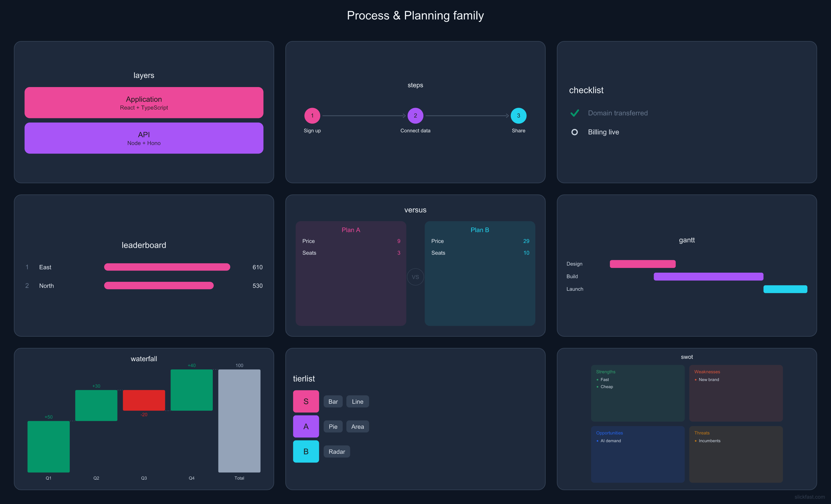This screenshot has width=831, height=504.
Task: Click step 3 circle for Share
Action: (518, 116)
